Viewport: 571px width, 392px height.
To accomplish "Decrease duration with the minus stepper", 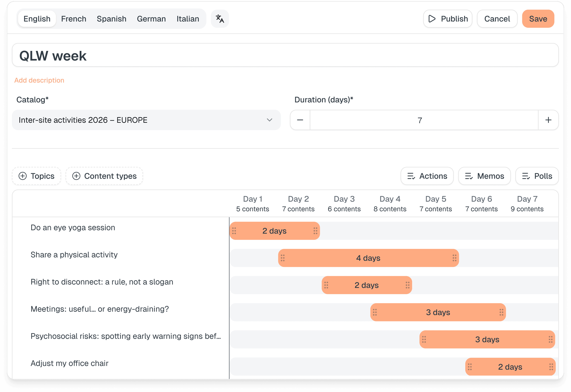I will 300,120.
